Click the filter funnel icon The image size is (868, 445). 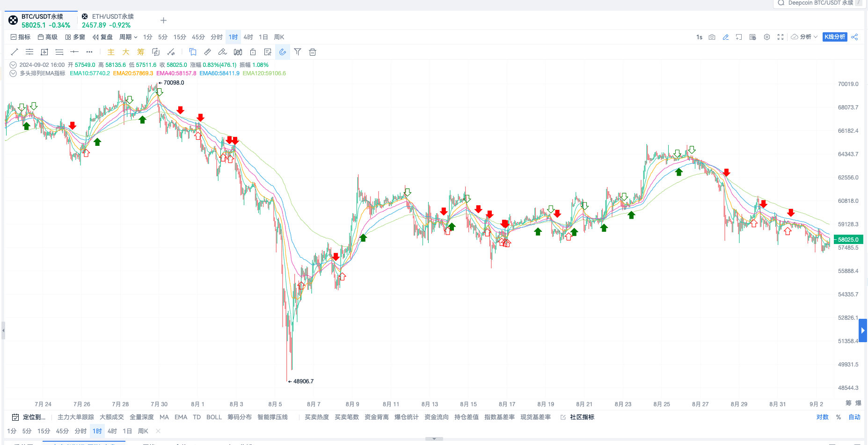(x=298, y=52)
